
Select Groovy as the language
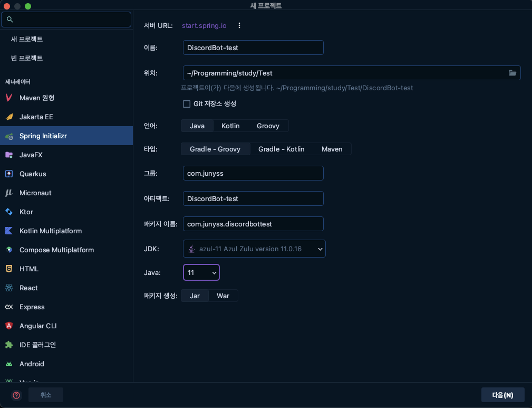268,126
